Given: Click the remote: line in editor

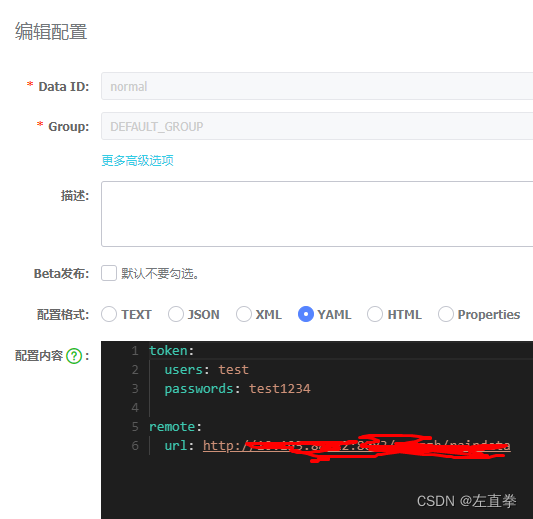Looking at the screenshot, I should 175,427.
